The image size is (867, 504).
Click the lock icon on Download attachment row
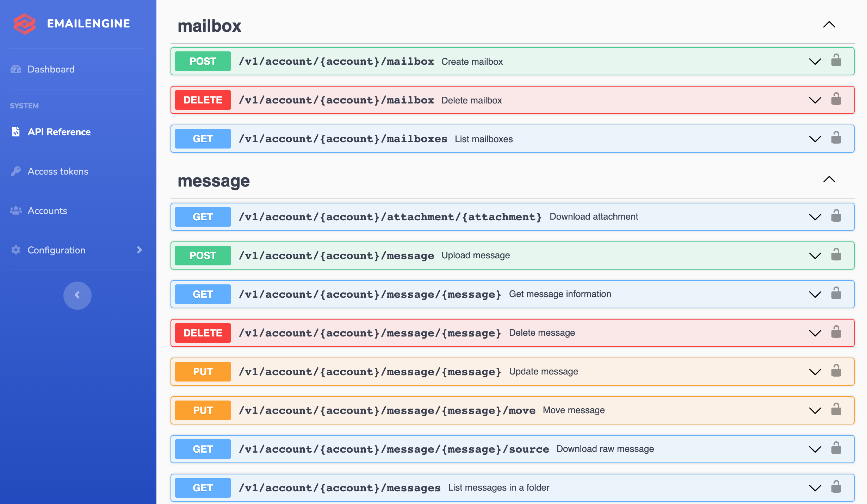836,216
